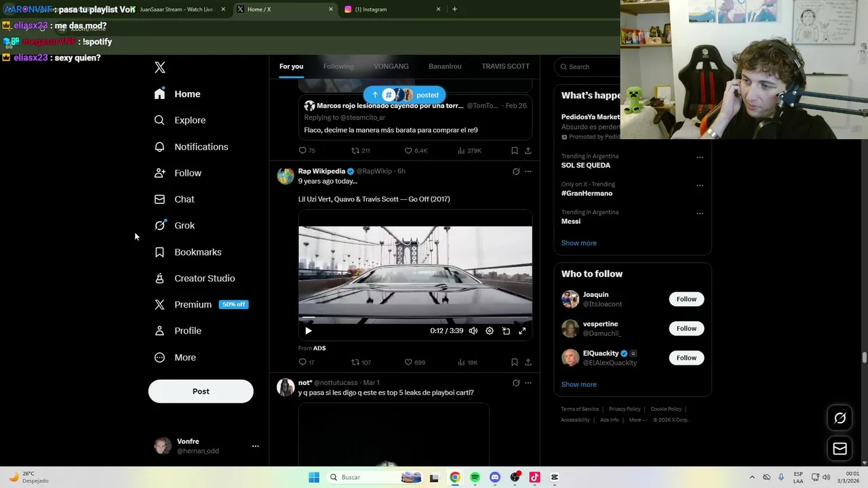Open more options for SOL SE QUEDA trend

(x=700, y=157)
